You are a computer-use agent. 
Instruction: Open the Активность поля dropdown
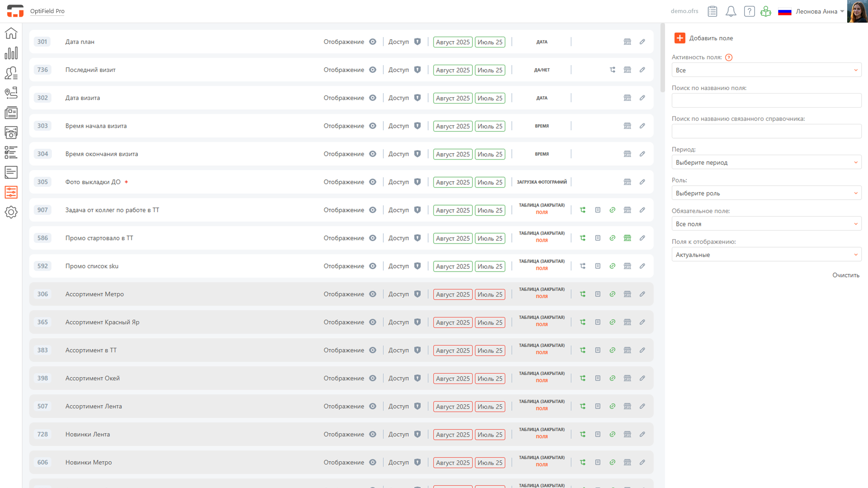pyautogui.click(x=766, y=70)
